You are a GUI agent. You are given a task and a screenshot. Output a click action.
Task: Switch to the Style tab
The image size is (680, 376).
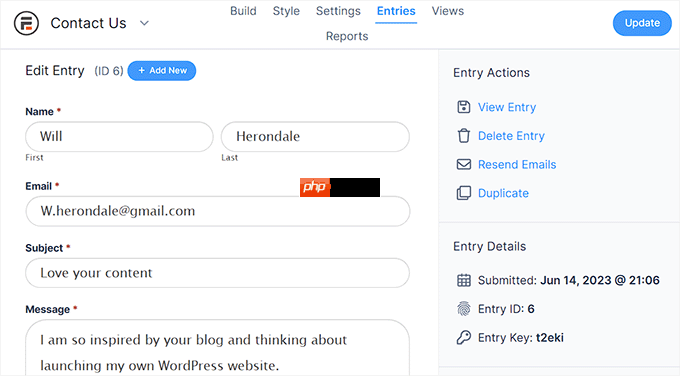click(286, 11)
